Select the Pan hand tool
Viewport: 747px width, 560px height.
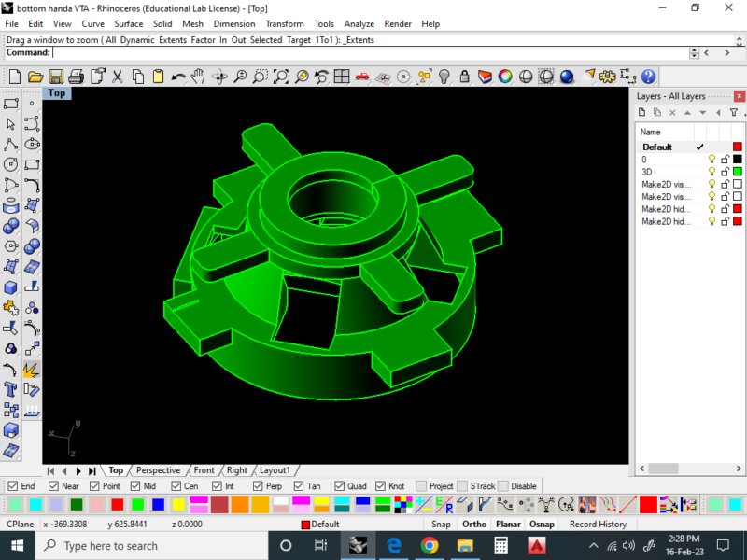click(x=198, y=77)
